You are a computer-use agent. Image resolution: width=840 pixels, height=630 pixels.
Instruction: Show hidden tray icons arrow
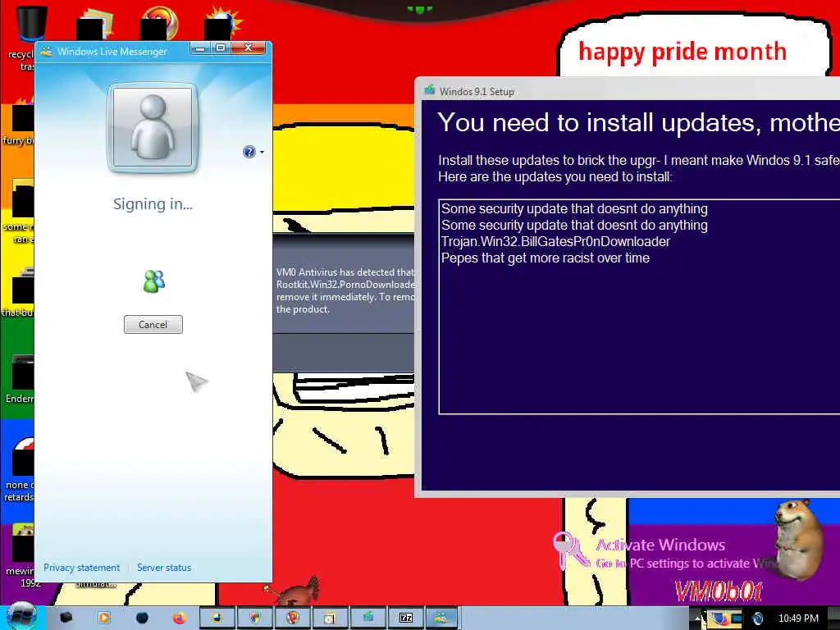pyautogui.click(x=698, y=619)
